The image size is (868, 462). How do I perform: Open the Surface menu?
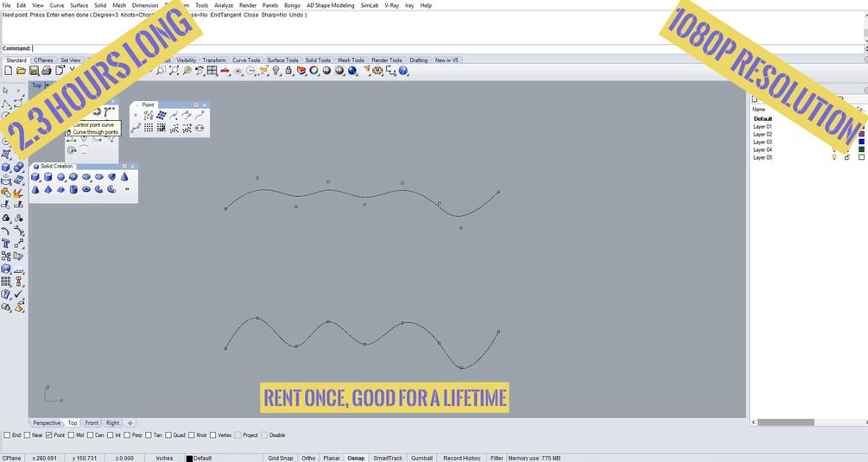tap(79, 5)
